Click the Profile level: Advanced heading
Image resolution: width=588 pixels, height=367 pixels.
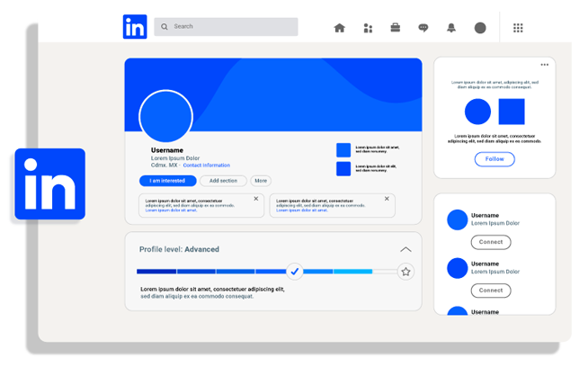point(179,249)
